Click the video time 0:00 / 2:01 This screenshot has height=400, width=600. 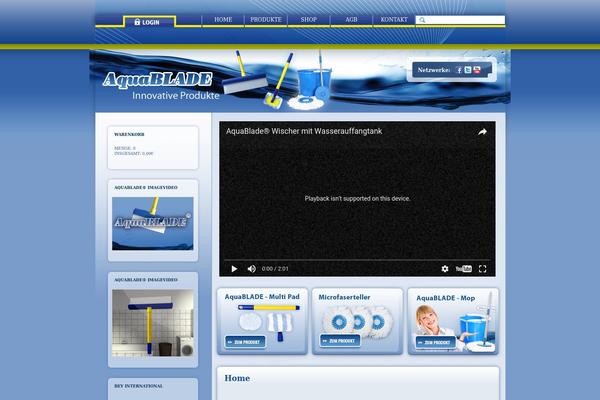275,269
